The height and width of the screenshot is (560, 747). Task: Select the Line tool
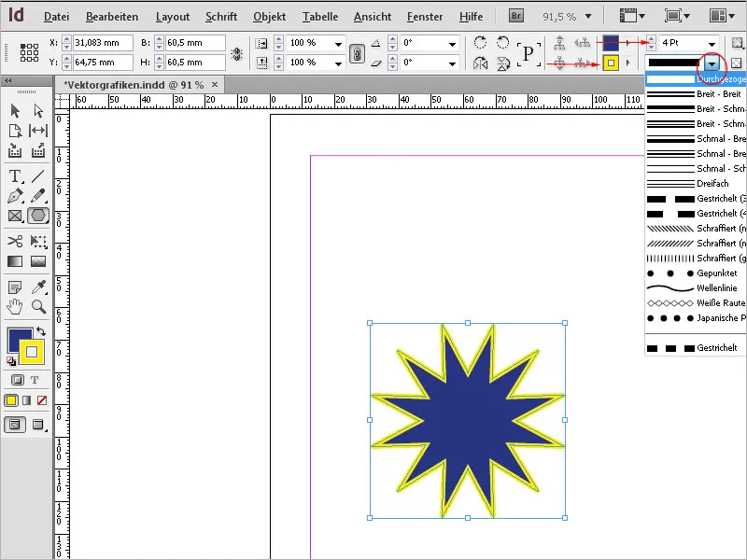coord(38,176)
